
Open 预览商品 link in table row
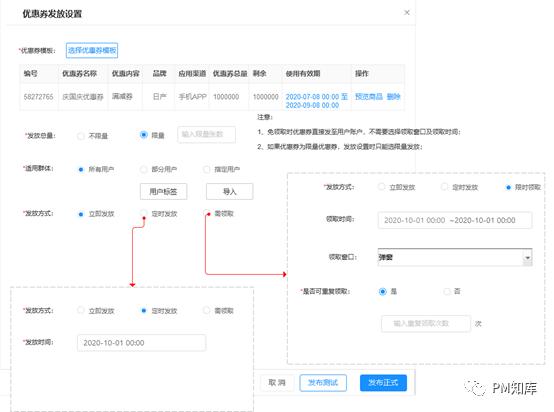[x=369, y=96]
